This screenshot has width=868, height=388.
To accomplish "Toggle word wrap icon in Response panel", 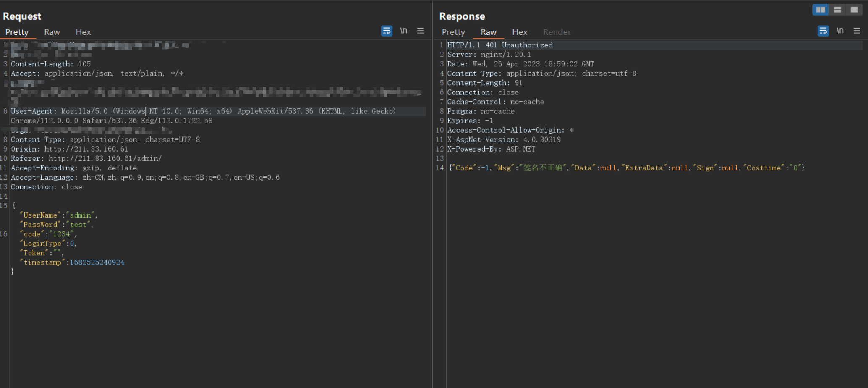I will pos(823,31).
